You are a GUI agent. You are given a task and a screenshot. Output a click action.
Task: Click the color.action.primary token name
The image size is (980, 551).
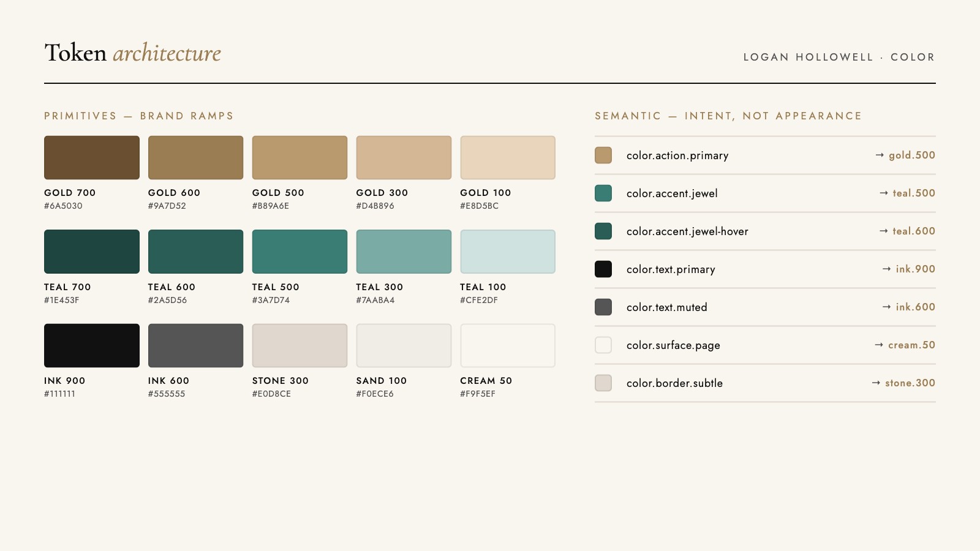[x=677, y=156]
